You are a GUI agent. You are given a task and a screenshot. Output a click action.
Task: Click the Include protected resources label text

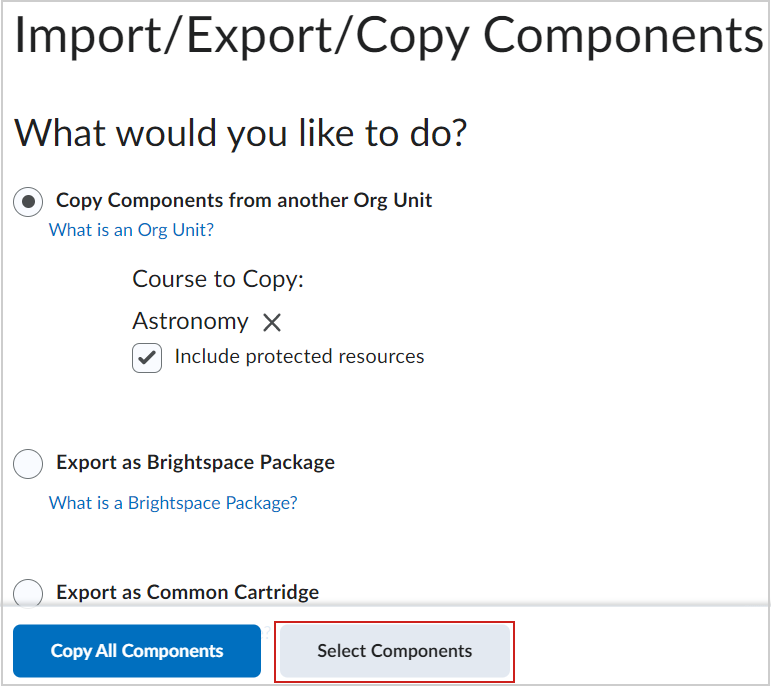click(x=299, y=357)
